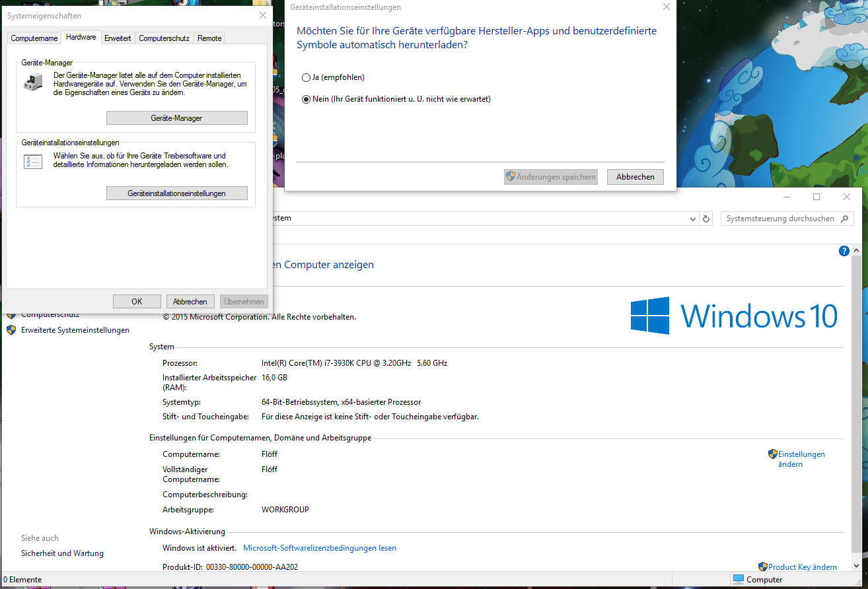Open the help question mark icon
Screen dimensions: 868x589
pyautogui.click(x=844, y=251)
